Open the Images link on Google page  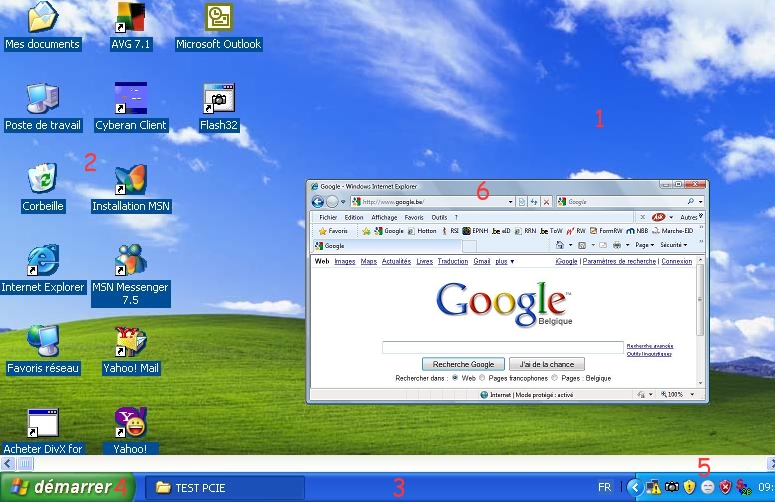tap(345, 261)
